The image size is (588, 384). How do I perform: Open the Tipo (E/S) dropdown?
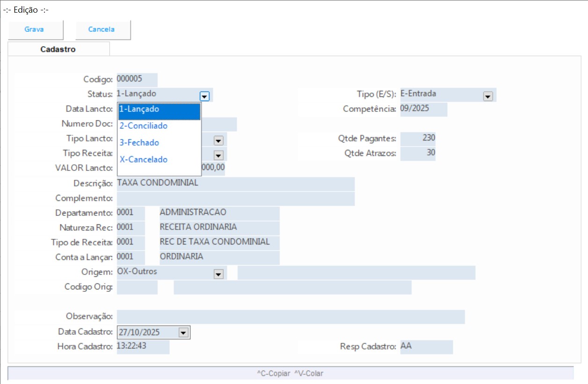coord(488,96)
